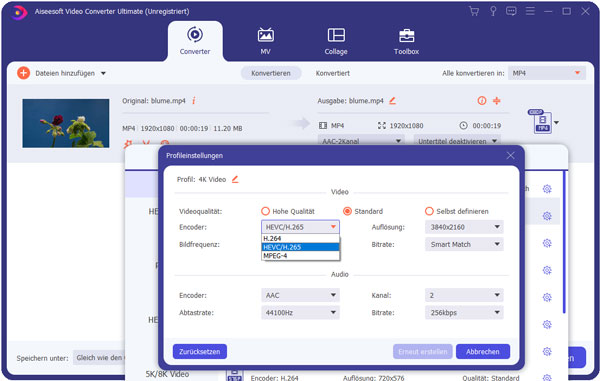Click the orange split plus icon
This screenshot has height=381, width=600.
(x=497, y=101)
